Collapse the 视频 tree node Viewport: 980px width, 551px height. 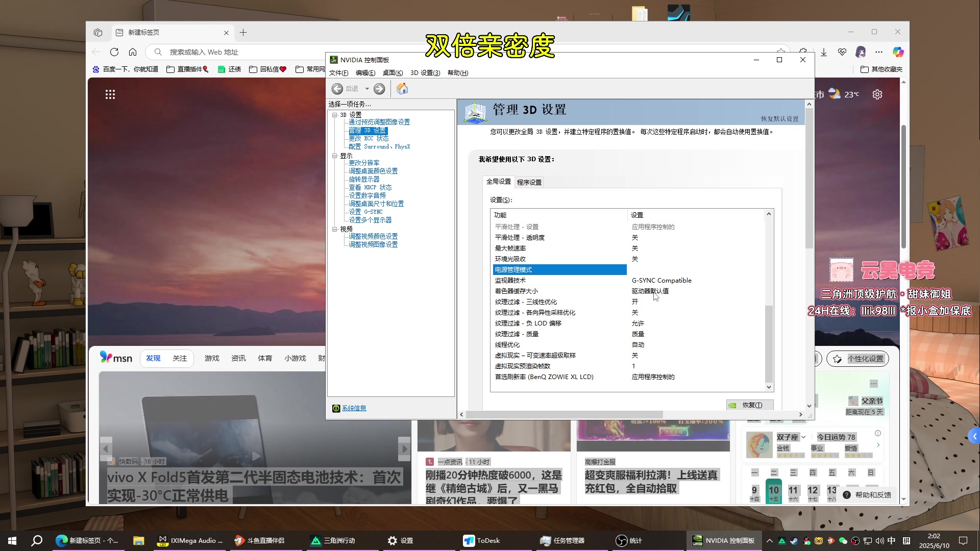point(335,229)
